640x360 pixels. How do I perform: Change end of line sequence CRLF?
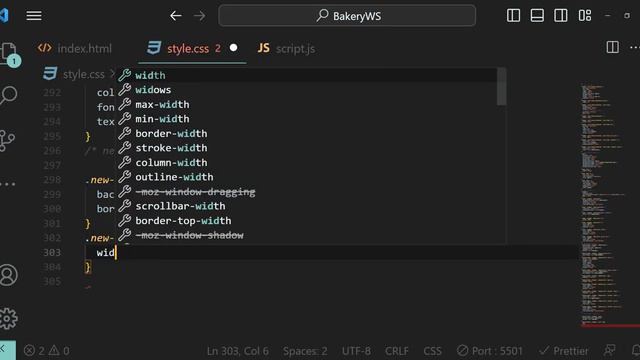pos(397,351)
